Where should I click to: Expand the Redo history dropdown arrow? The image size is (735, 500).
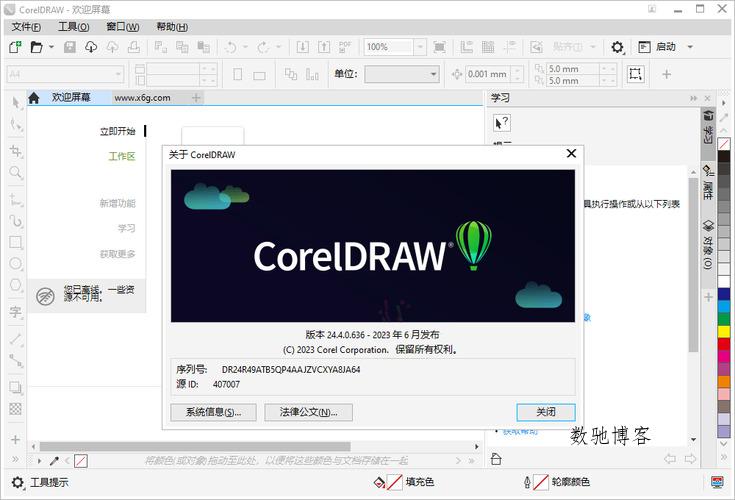coord(278,47)
